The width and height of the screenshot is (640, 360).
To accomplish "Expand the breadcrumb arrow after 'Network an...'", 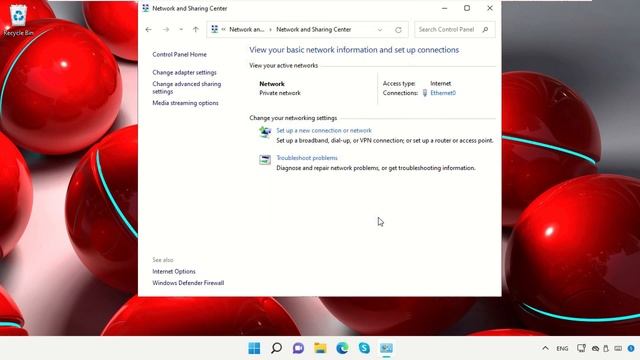I will (x=270, y=29).
